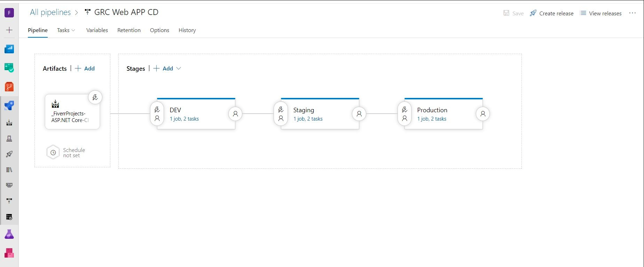Open pre-deployment conditions for DEV stage
Screen dimensions: 644x267
(x=157, y=114)
